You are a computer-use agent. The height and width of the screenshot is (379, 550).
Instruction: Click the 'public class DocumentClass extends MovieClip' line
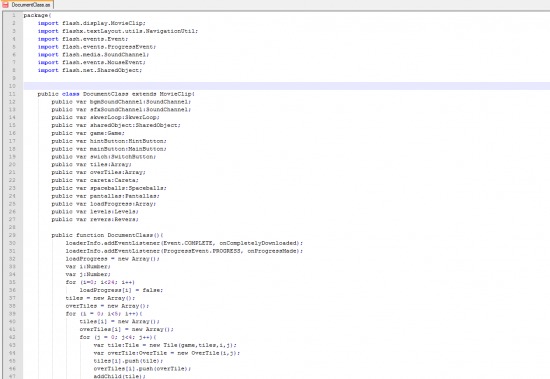click(x=116, y=94)
